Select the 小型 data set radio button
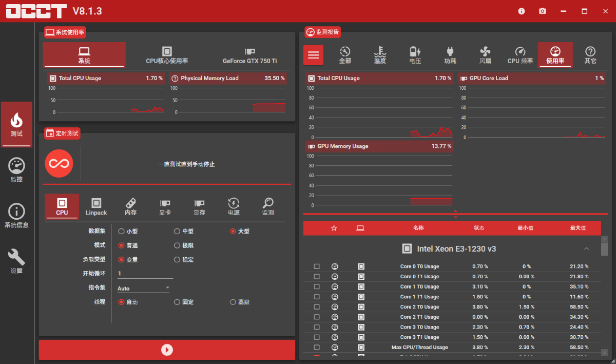This screenshot has height=364, width=616. [x=121, y=232]
